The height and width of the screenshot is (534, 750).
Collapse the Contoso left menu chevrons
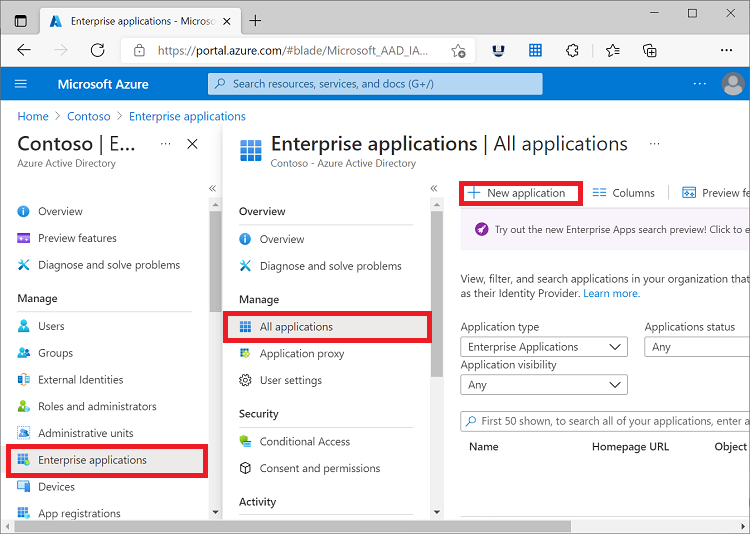click(212, 189)
